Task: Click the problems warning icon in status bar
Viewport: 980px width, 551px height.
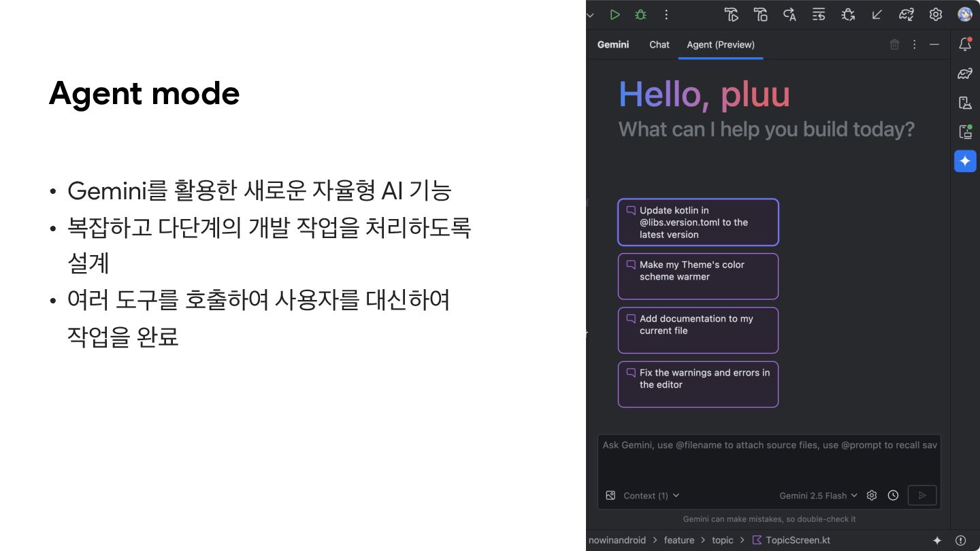Action: [x=960, y=540]
